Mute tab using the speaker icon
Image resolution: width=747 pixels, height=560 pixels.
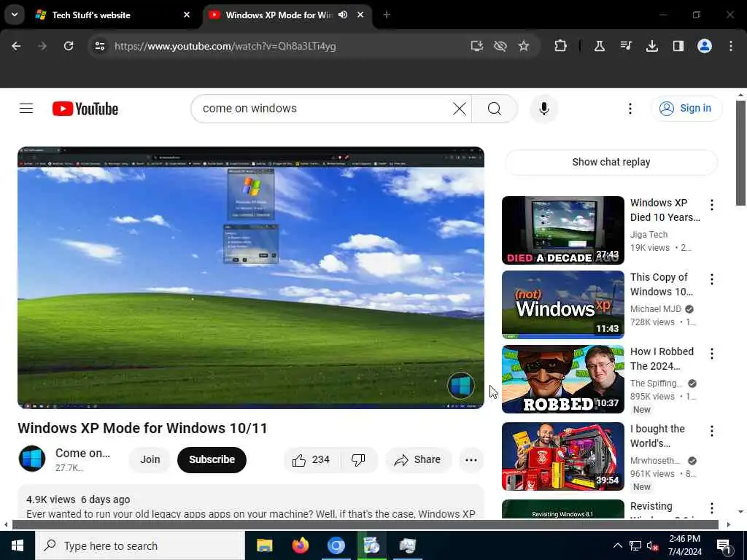tap(343, 15)
